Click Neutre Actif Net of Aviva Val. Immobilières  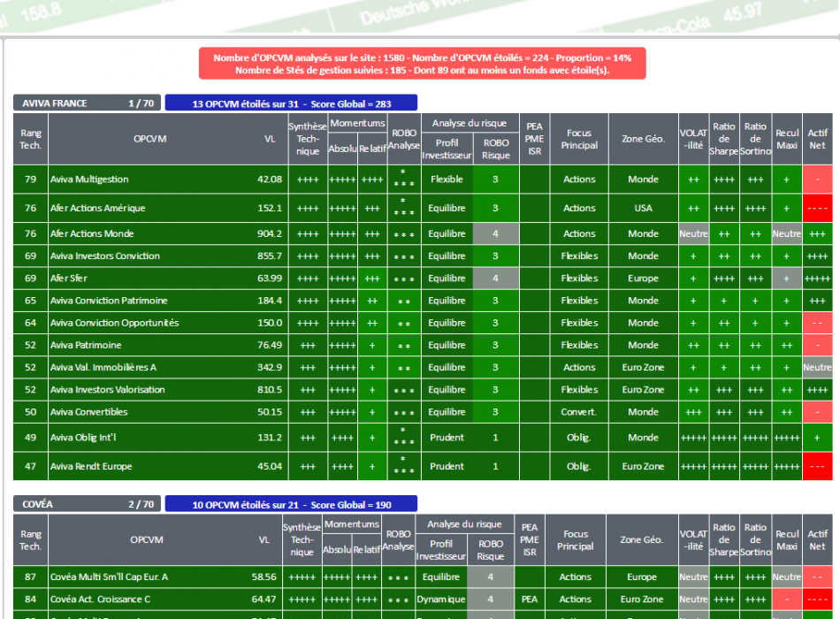coord(818,368)
